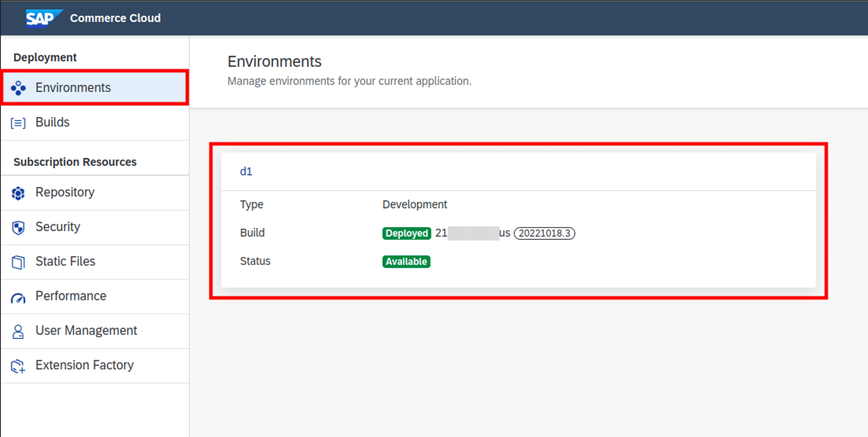The image size is (868, 437).
Task: Open the Environments menu item
Action: 95,88
